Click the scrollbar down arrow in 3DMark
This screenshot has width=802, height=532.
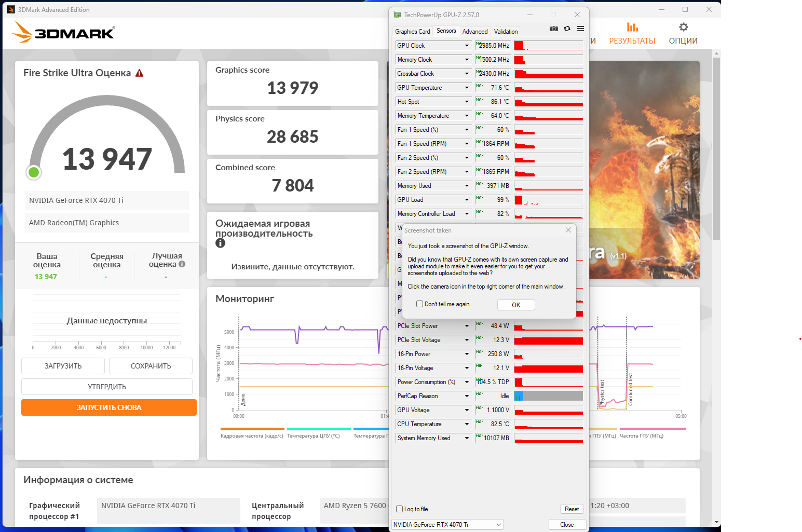(717, 522)
